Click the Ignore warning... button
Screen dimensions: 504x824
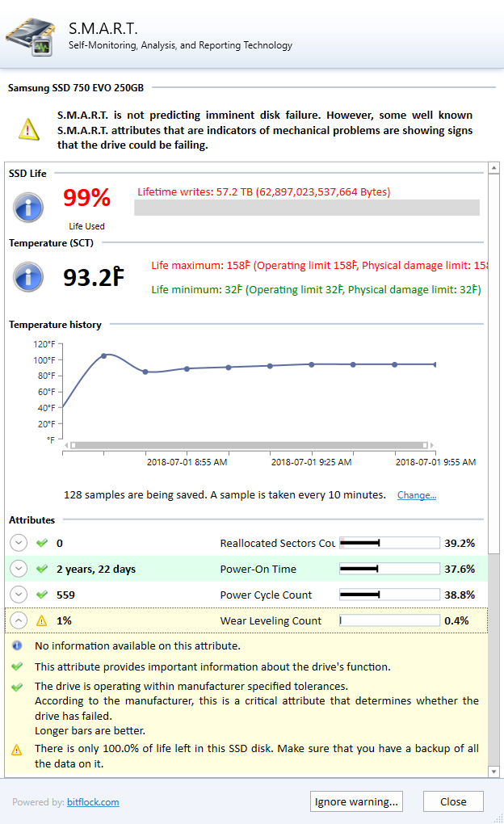pos(356,801)
